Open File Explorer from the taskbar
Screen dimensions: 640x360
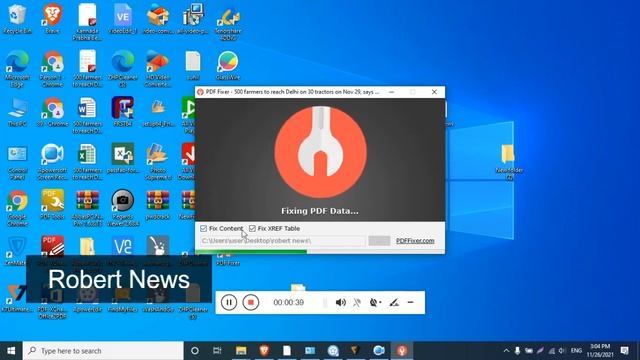pos(241,351)
